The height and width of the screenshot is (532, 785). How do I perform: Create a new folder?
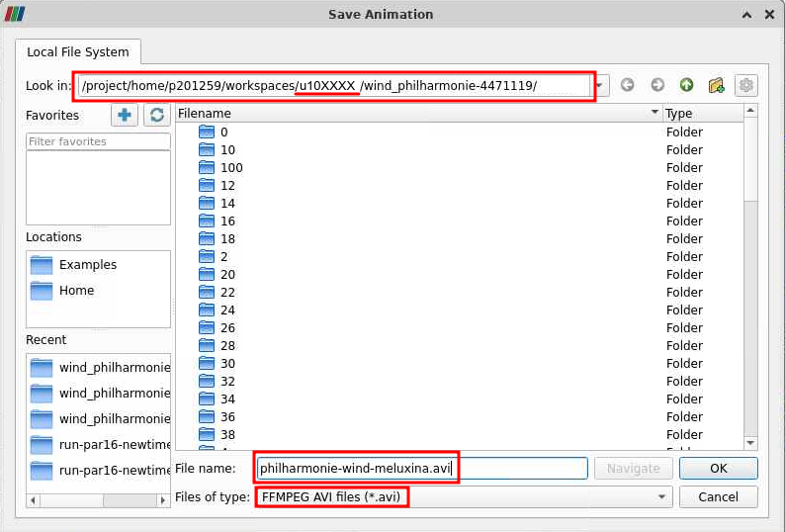[x=716, y=86]
